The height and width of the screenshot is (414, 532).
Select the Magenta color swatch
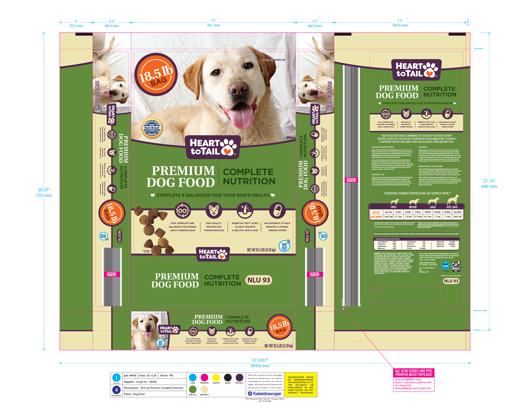click(x=204, y=377)
